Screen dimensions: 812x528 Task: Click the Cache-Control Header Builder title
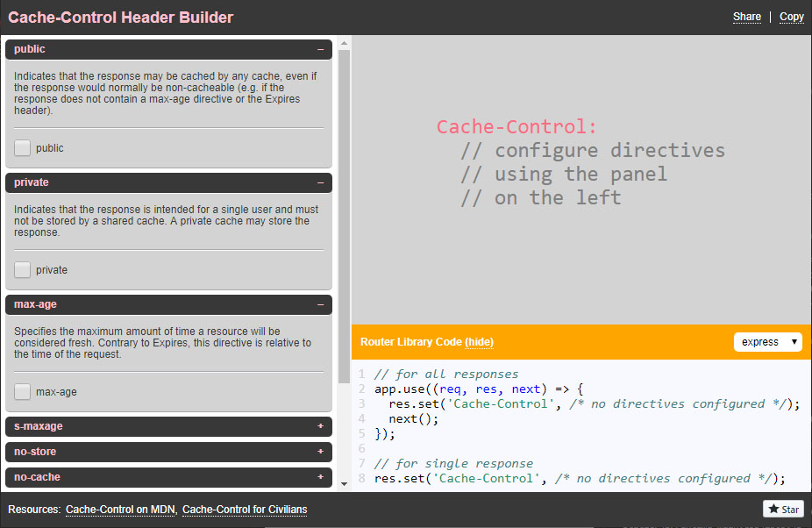[x=121, y=18]
